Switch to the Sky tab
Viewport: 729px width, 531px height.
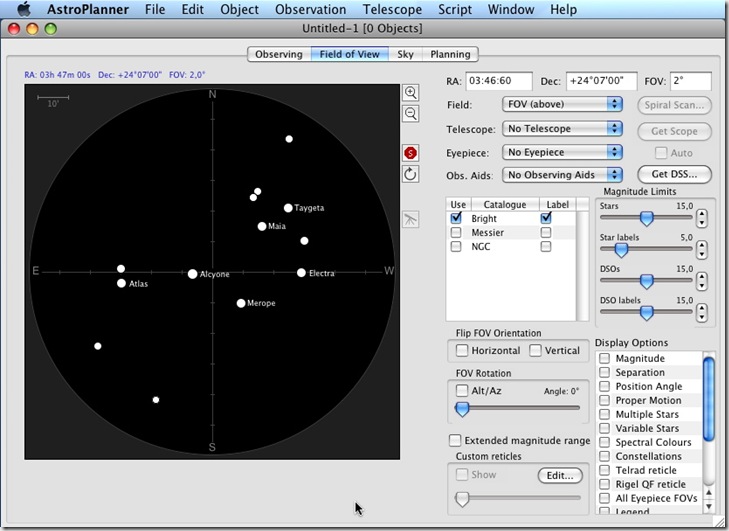click(x=405, y=54)
